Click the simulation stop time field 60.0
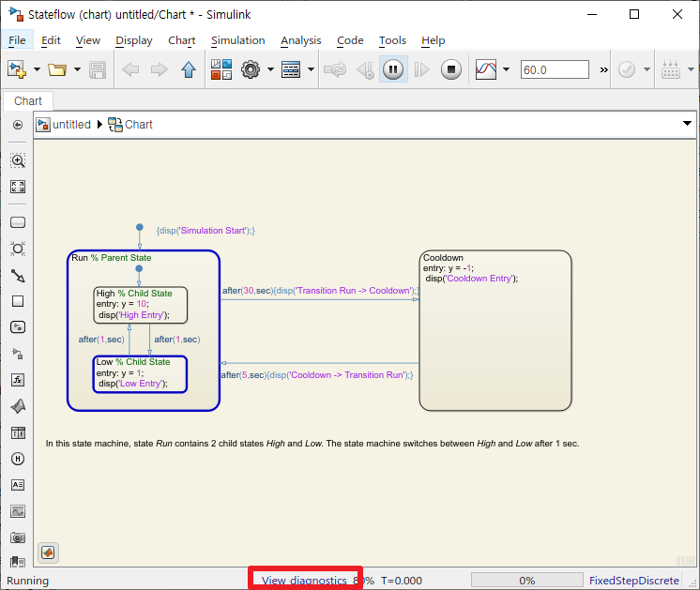The image size is (700, 590). [555, 69]
